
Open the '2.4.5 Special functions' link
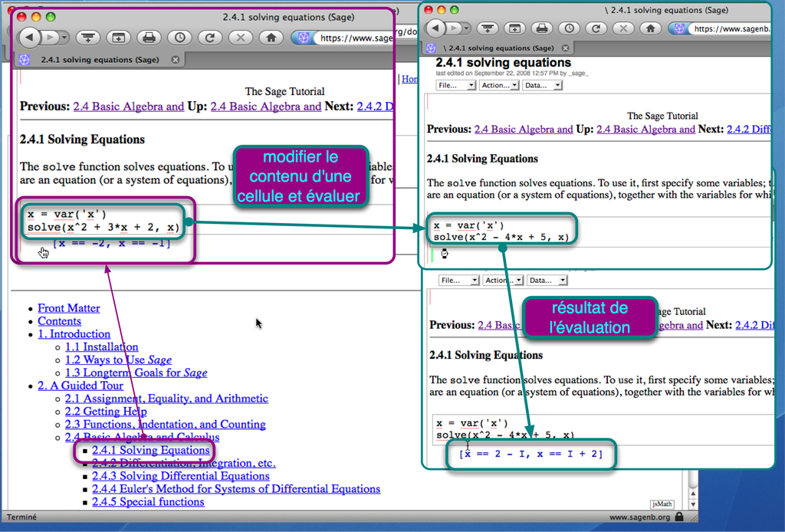pos(148,502)
